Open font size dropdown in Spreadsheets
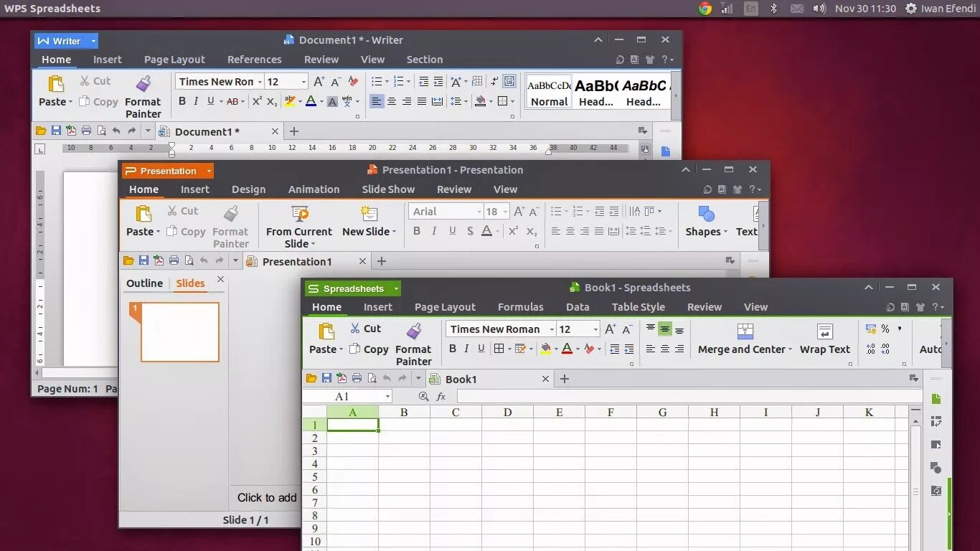 click(x=595, y=329)
